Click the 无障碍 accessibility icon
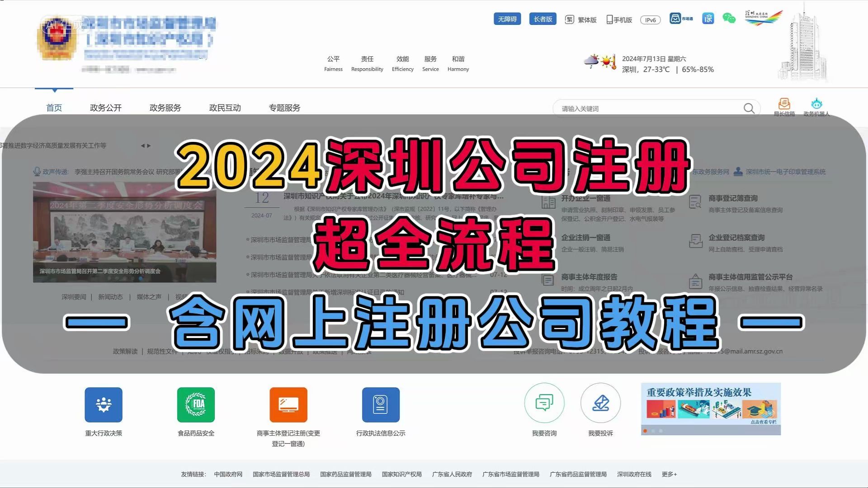Viewport: 868px width, 488px height. [506, 19]
